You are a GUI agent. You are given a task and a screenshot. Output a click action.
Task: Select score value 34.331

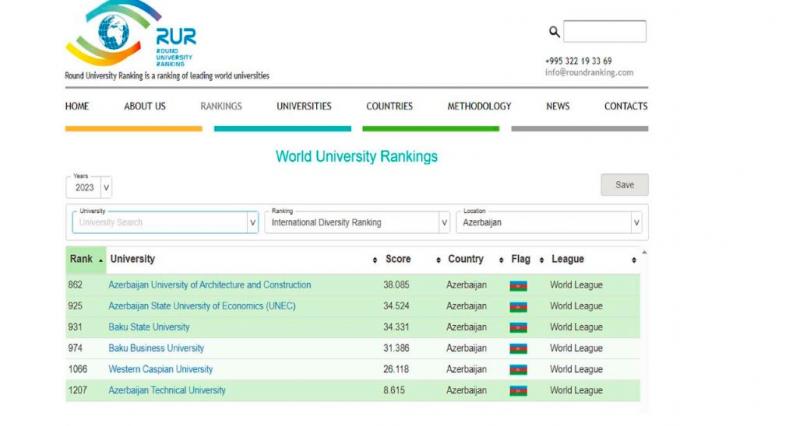coord(396,327)
